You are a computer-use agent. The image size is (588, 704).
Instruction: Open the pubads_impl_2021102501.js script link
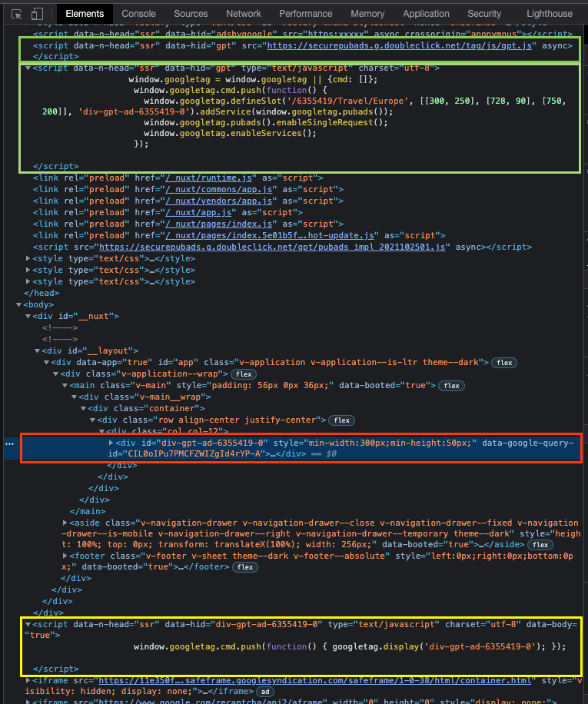click(x=272, y=247)
